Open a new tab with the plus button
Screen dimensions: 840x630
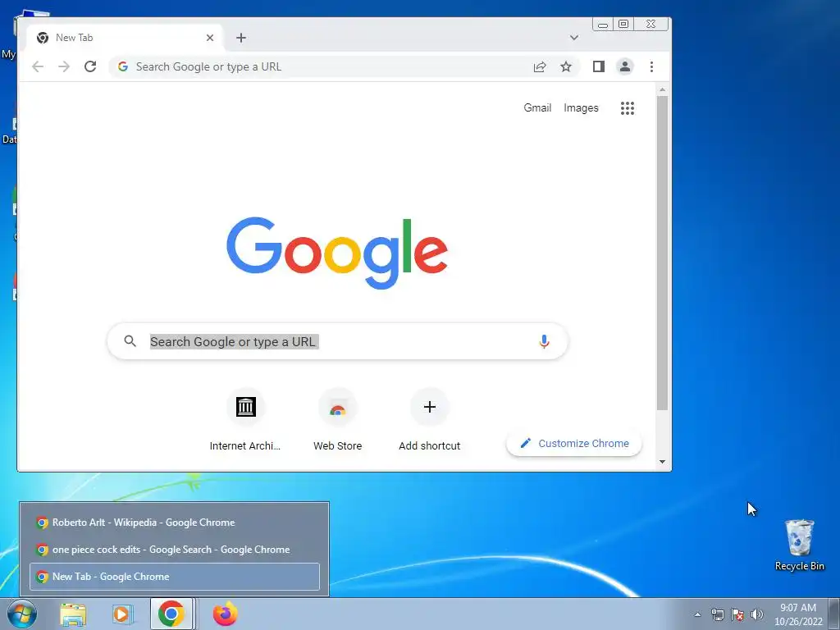[241, 38]
